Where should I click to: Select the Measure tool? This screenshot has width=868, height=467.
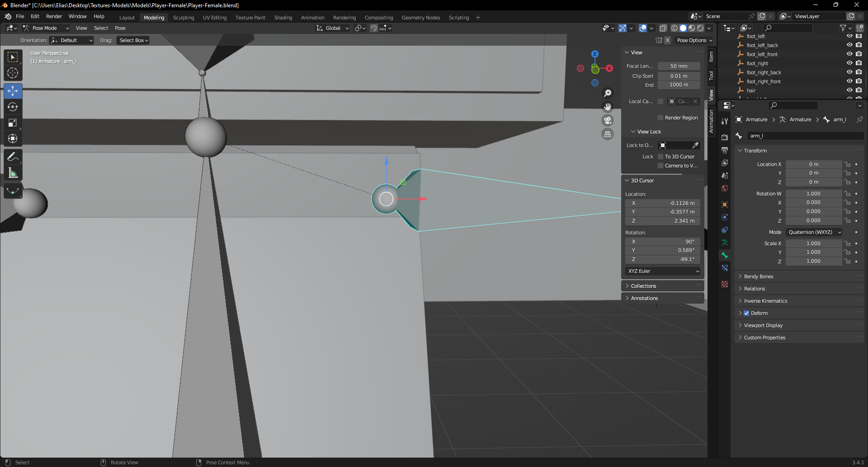(13, 172)
